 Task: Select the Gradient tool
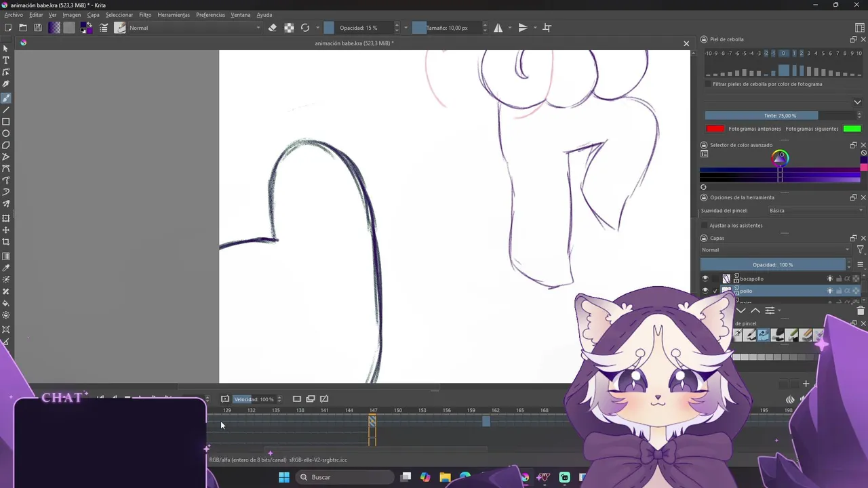click(x=6, y=256)
